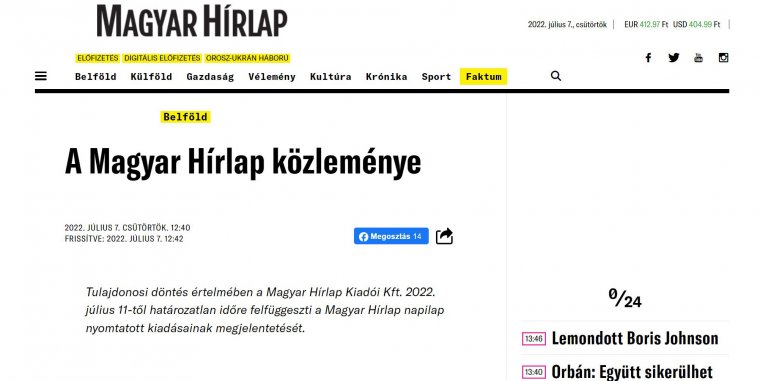Image resolution: width=760 pixels, height=381 pixels.
Task: Go to Magyar Hírlap logo homepage
Action: click(192, 21)
